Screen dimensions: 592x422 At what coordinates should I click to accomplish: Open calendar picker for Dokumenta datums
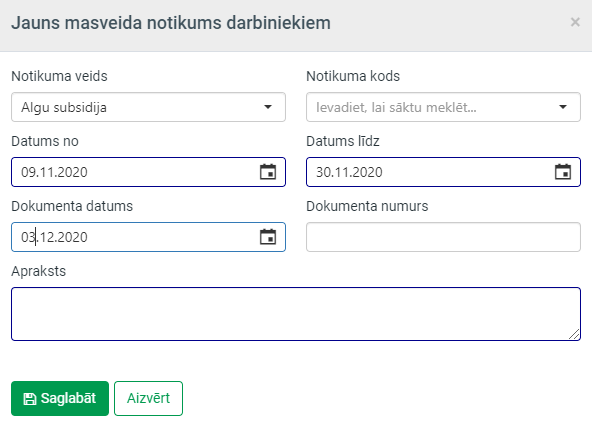click(x=268, y=237)
